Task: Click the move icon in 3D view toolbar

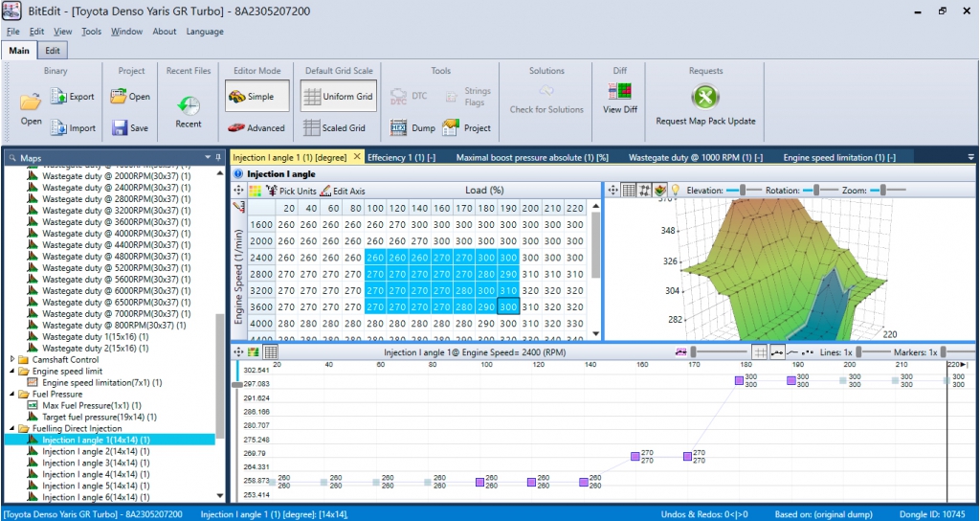Action: pyautogui.click(x=613, y=190)
